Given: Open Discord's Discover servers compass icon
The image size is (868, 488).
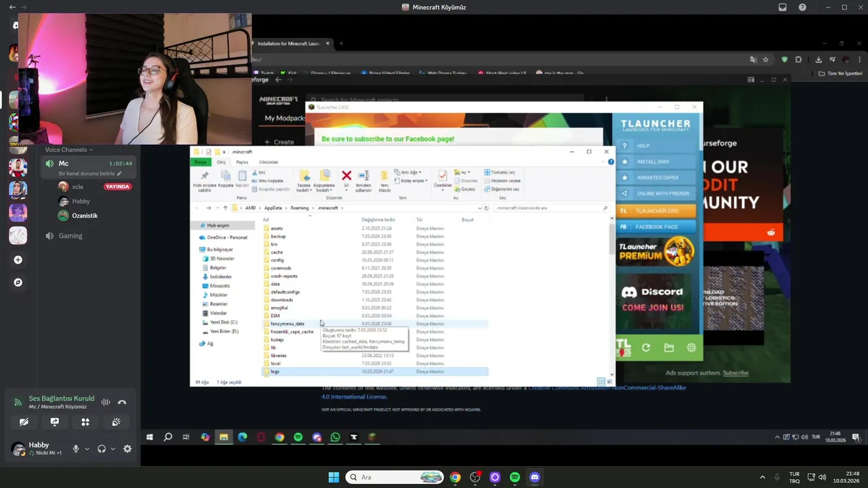Looking at the screenshot, I should [x=18, y=282].
